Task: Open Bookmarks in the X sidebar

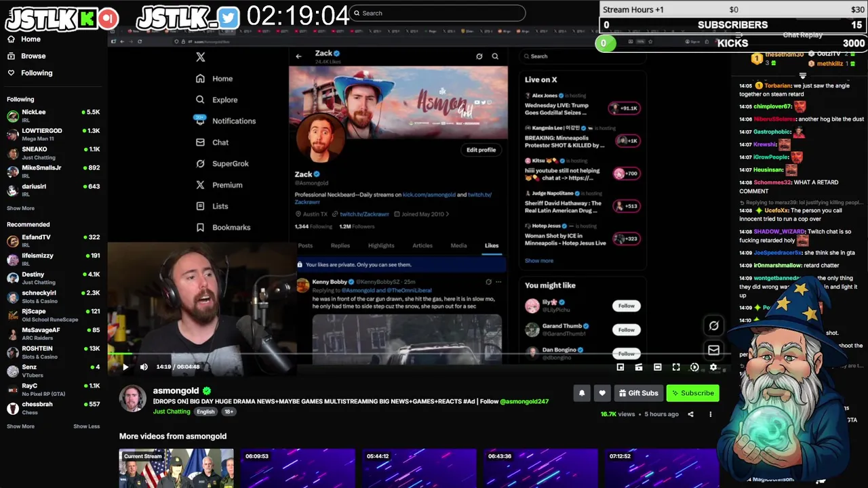Action: pos(223,228)
